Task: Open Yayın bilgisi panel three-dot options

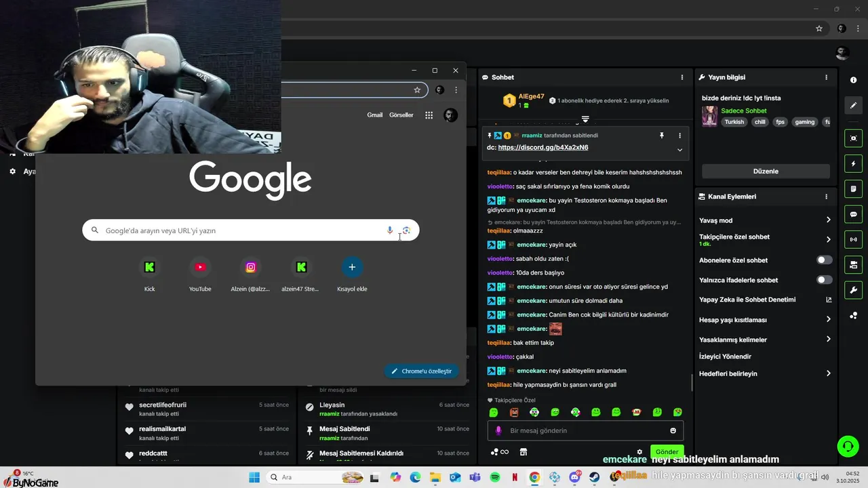Action: click(826, 77)
